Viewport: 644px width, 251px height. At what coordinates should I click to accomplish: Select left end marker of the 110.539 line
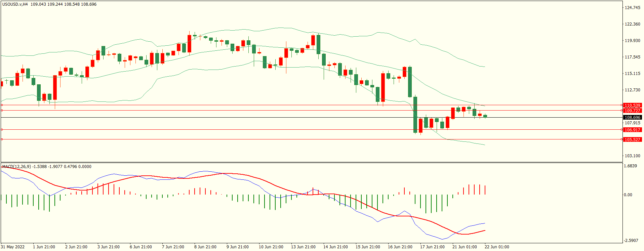(2, 105)
